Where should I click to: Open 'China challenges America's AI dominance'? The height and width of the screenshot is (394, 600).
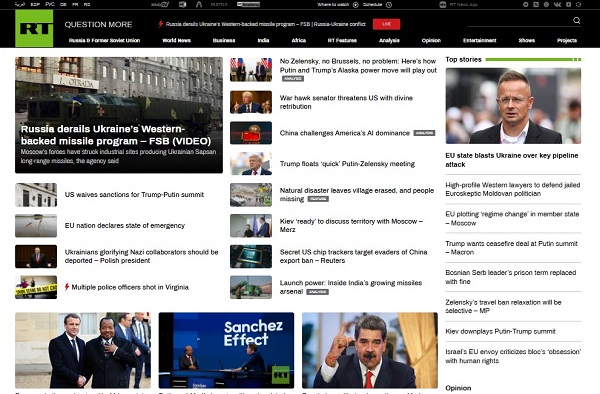(345, 133)
